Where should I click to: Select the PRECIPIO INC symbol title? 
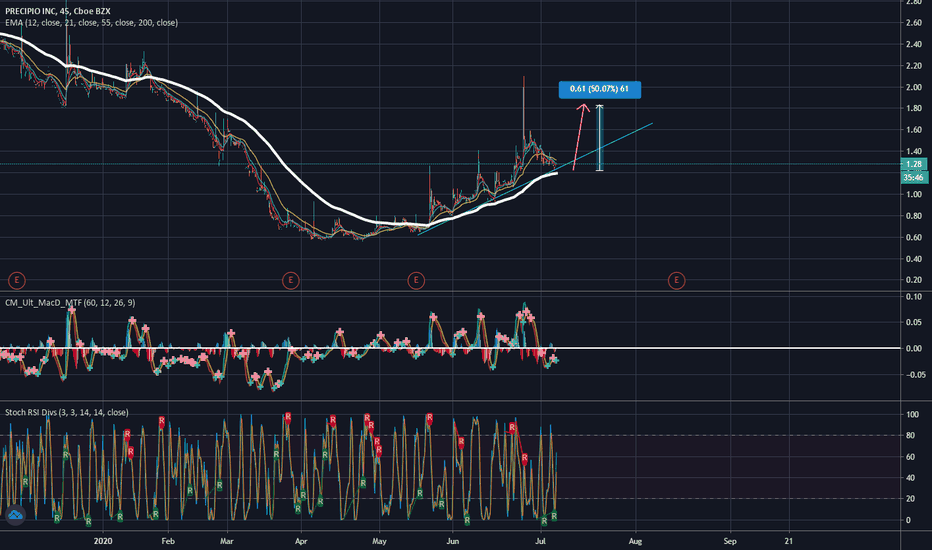pos(58,11)
